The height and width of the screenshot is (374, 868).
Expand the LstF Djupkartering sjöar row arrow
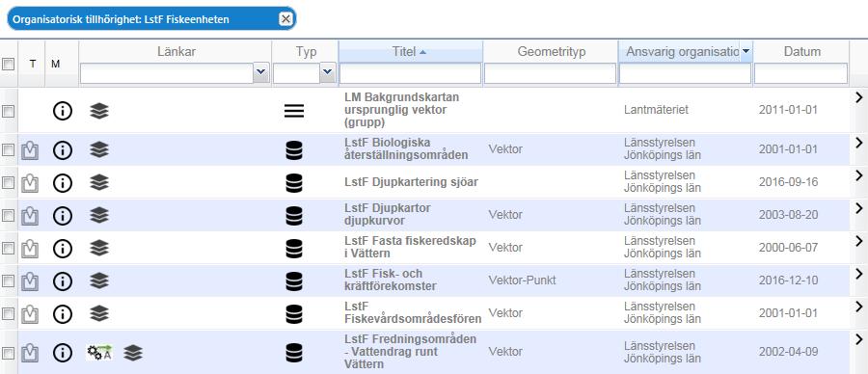[859, 175]
